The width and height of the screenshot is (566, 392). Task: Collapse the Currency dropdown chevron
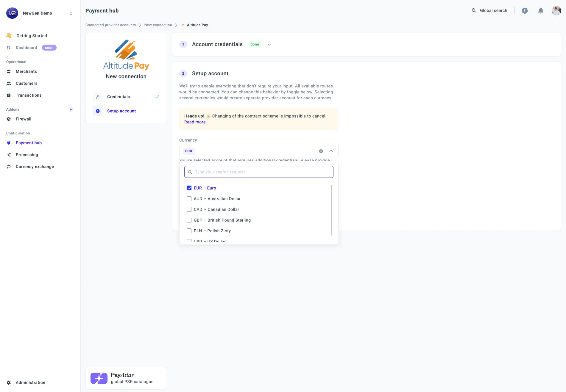331,151
